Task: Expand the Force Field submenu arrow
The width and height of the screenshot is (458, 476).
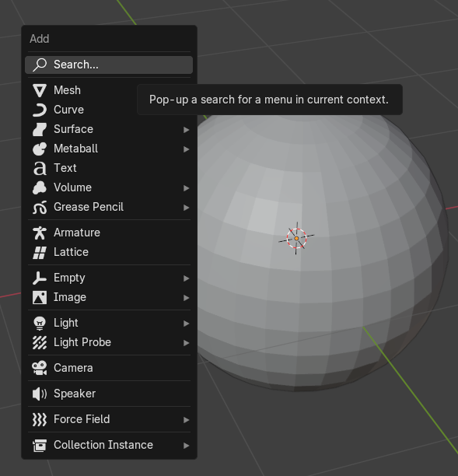Action: coord(186,419)
